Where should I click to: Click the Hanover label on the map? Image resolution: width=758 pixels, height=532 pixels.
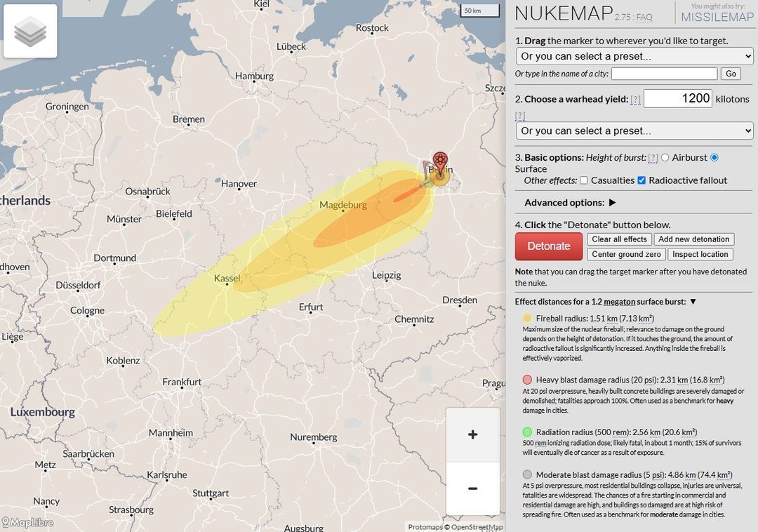(239, 184)
